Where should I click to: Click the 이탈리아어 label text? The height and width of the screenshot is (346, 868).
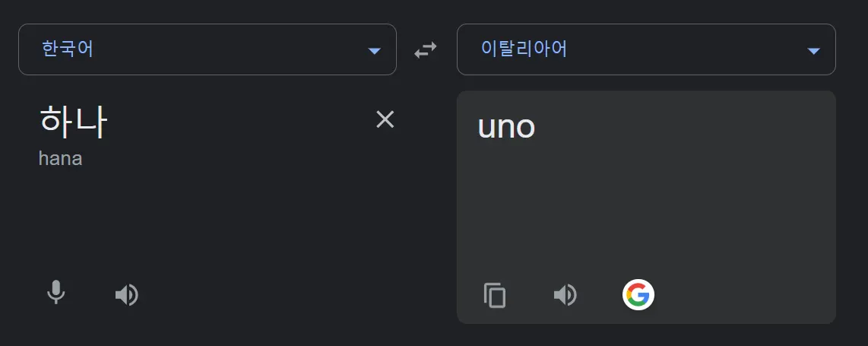point(524,49)
